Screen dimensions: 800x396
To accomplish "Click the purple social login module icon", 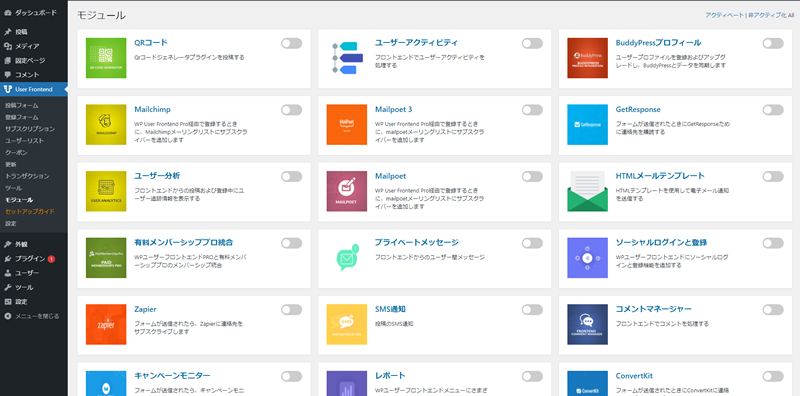I will [587, 258].
